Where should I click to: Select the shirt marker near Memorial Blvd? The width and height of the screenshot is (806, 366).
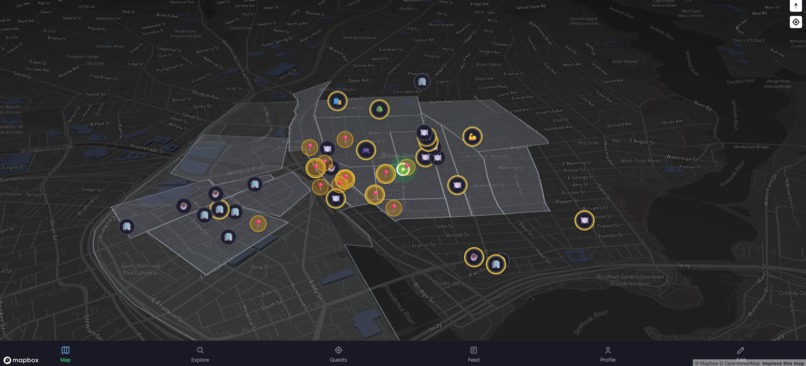[x=254, y=184]
